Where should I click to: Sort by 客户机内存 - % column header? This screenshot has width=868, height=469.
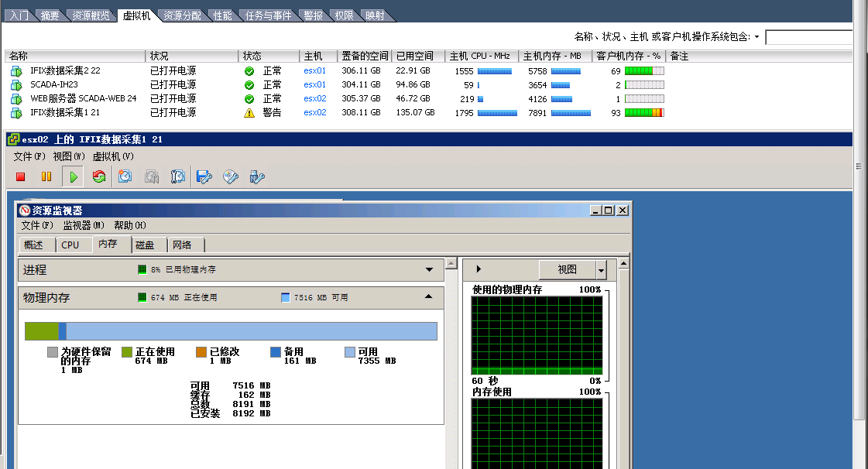click(x=629, y=56)
